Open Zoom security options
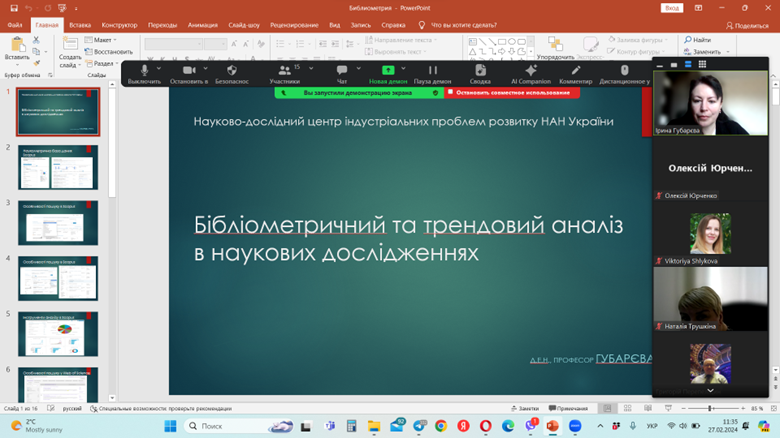The height and width of the screenshot is (438, 780). point(231,73)
